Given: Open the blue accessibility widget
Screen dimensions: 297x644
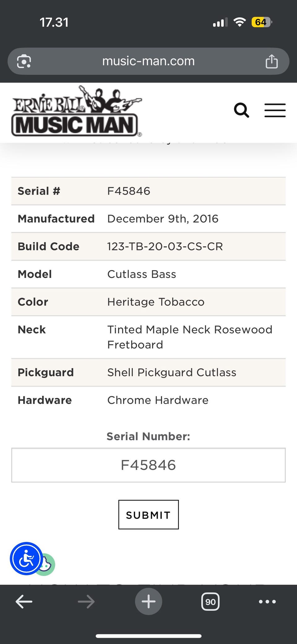Looking at the screenshot, I should 26,559.
